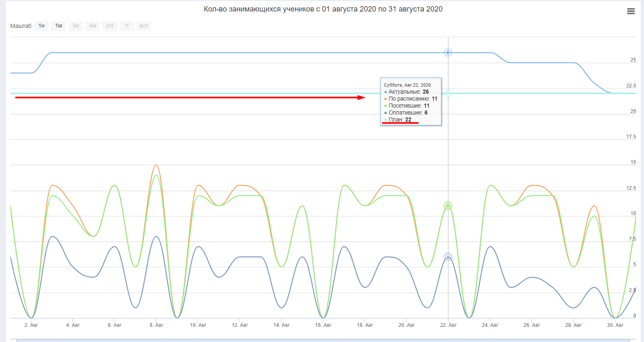Click the red arrow annotation head
This screenshot has height=342, width=644.
[361, 97]
